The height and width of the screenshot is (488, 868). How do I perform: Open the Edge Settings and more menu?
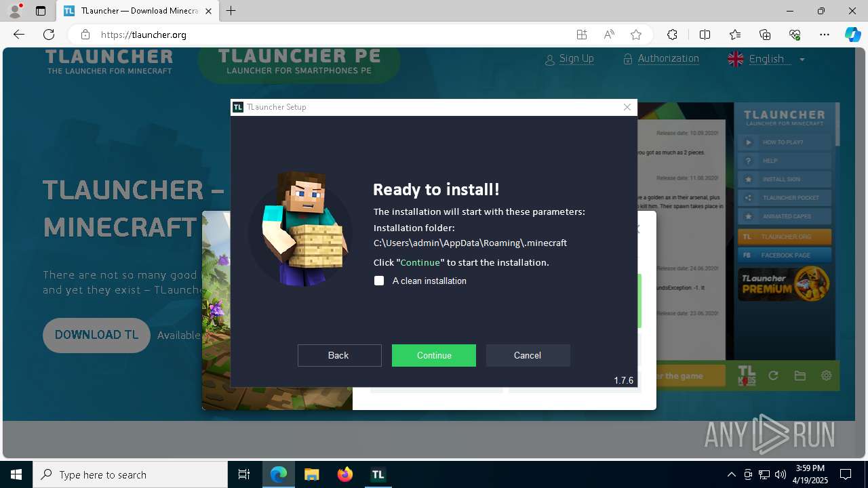(825, 35)
